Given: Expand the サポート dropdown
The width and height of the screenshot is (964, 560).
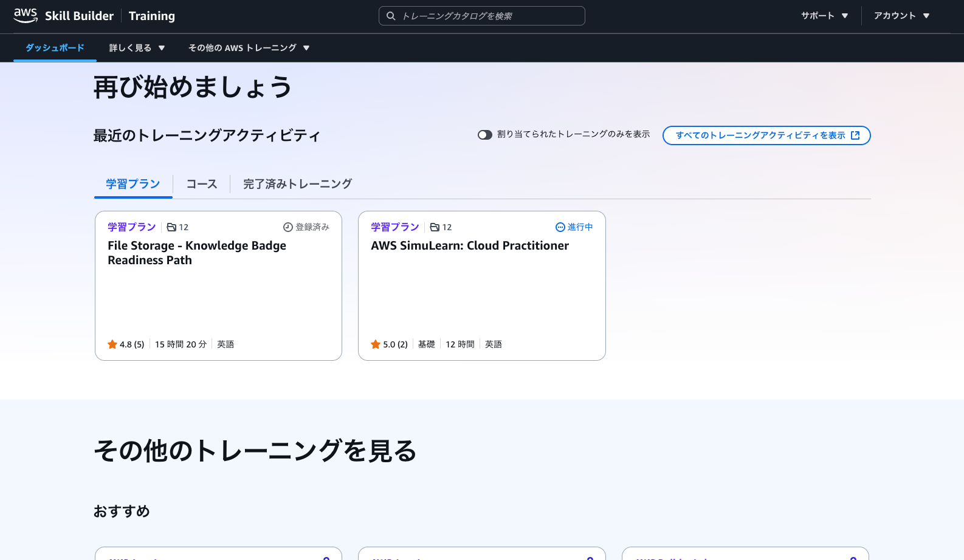Looking at the screenshot, I should (824, 16).
